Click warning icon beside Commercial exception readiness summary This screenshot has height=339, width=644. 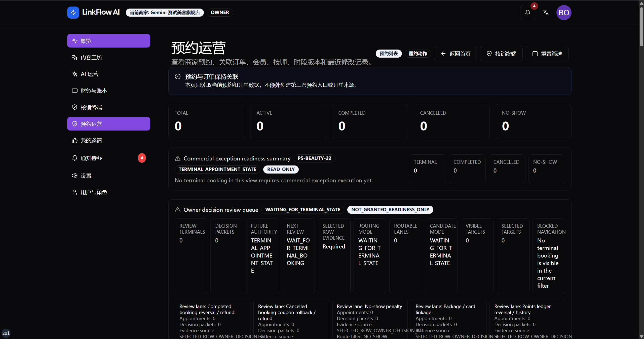point(178,158)
